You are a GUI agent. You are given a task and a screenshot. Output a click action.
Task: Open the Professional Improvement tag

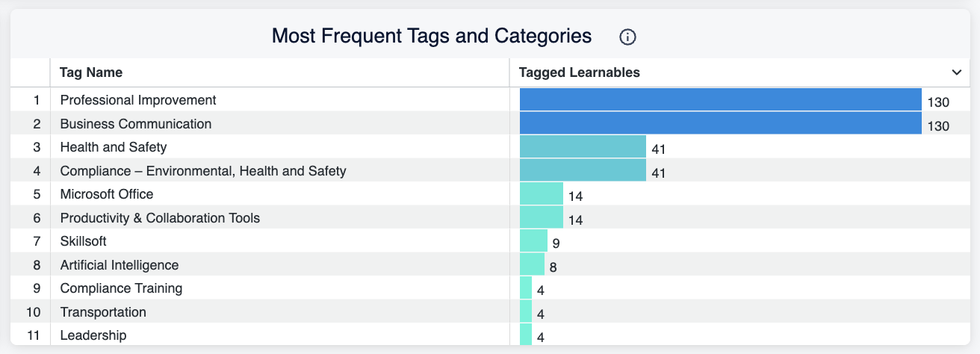tap(138, 99)
